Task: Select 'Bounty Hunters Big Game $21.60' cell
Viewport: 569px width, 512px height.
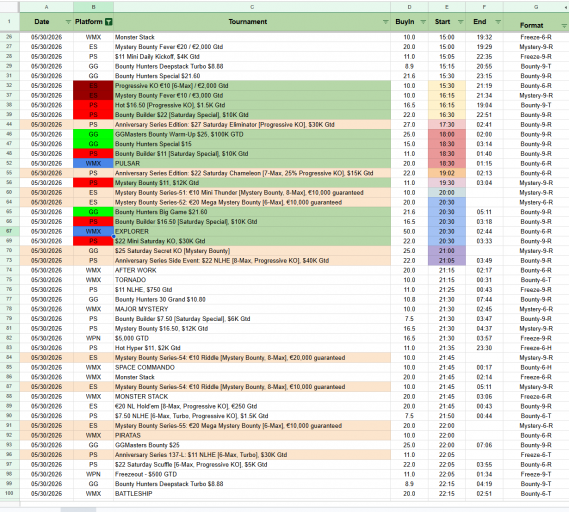Action: coord(252,212)
